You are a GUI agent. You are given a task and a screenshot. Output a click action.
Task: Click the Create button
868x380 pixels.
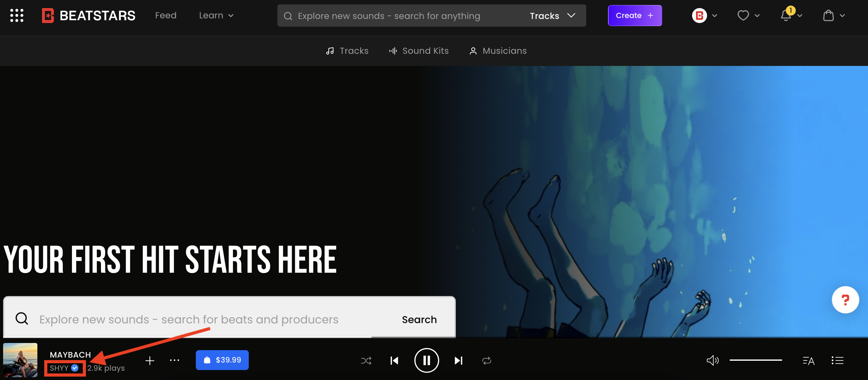[634, 15]
